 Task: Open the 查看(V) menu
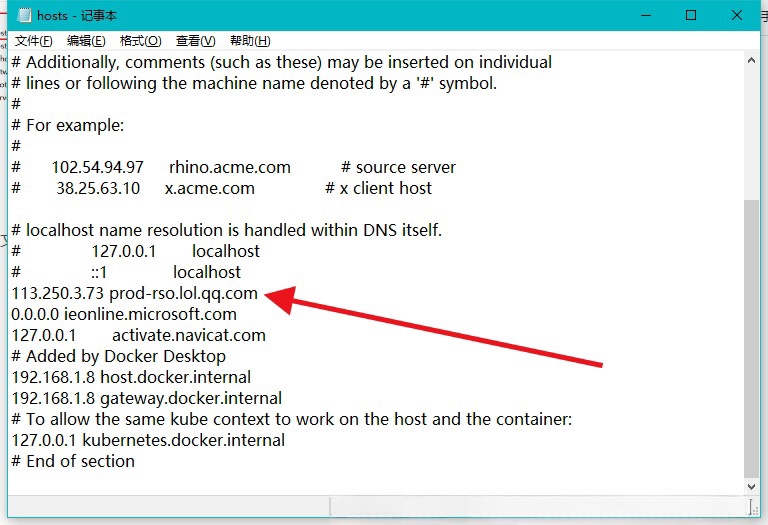pos(195,41)
